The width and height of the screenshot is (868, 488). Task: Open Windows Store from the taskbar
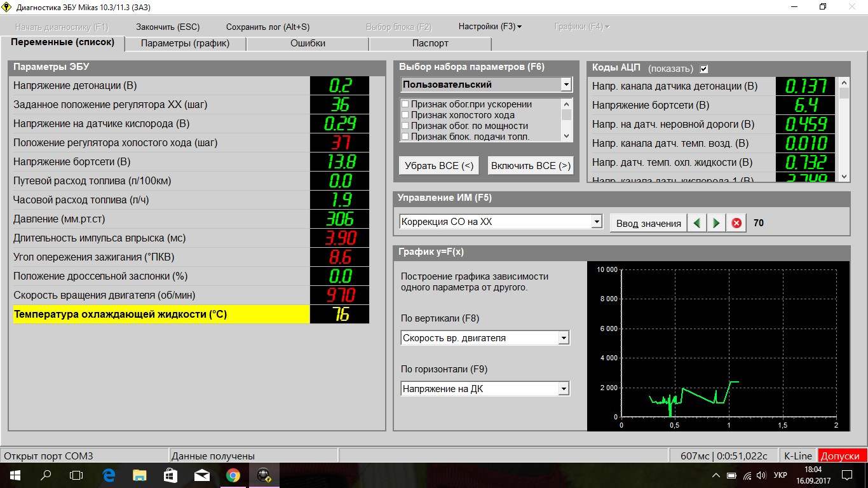170,475
